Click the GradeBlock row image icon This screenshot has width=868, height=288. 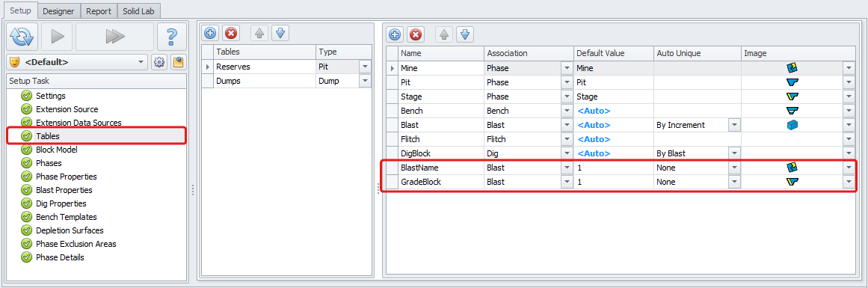tap(792, 182)
